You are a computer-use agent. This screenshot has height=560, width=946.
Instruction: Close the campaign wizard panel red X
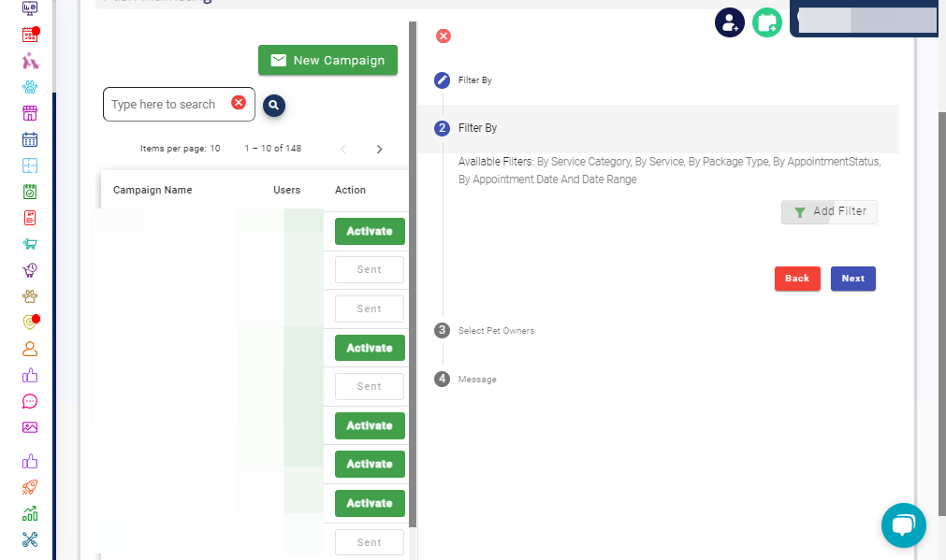point(444,36)
